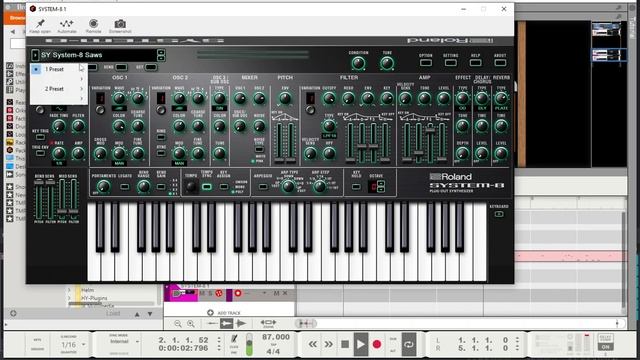The height and width of the screenshot is (360, 640).
Task: Click the 4/4 time signature field
Action: point(273,351)
